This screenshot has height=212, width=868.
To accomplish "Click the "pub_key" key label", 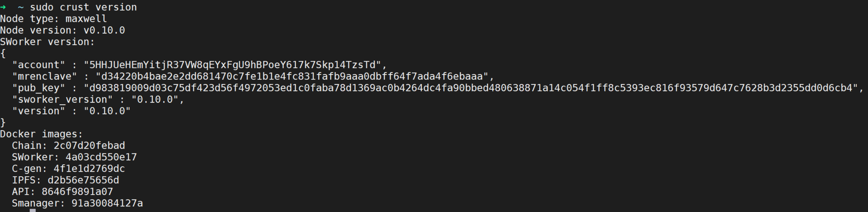I will pos(38,88).
